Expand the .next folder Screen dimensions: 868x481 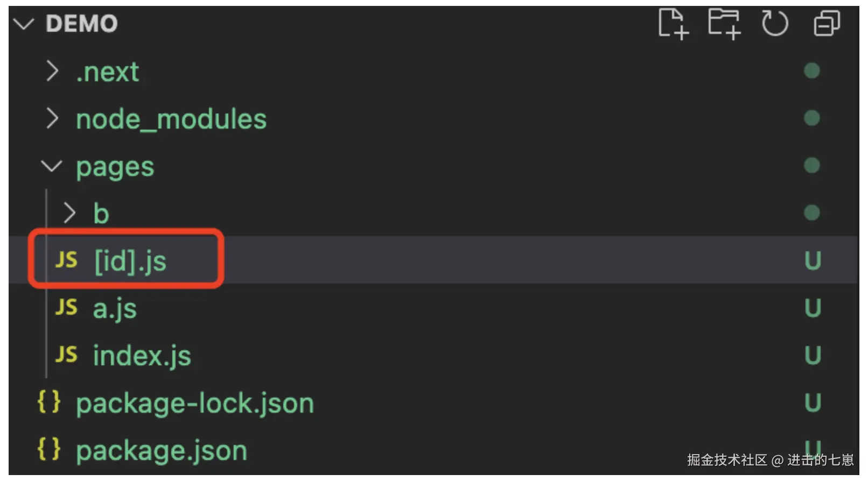pyautogui.click(x=52, y=72)
